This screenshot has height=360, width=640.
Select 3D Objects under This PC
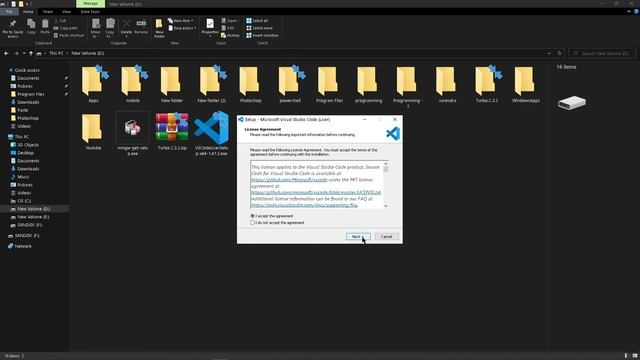point(28,144)
